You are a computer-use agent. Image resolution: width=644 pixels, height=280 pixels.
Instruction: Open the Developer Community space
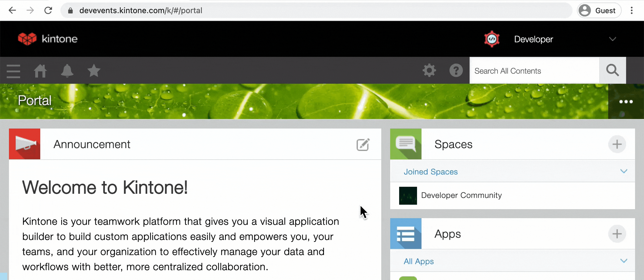click(x=461, y=195)
